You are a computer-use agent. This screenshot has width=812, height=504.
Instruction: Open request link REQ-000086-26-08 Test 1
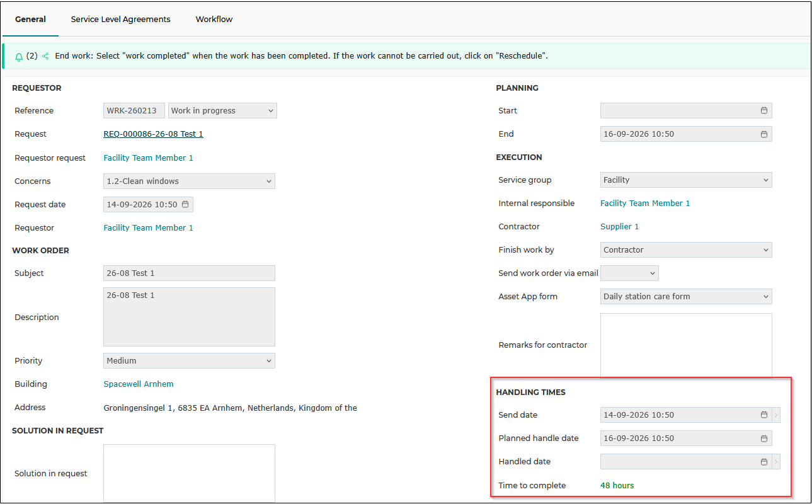[153, 134]
